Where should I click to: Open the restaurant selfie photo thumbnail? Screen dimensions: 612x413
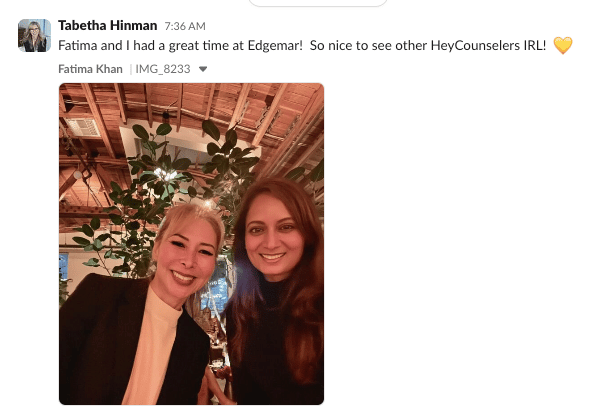point(191,244)
